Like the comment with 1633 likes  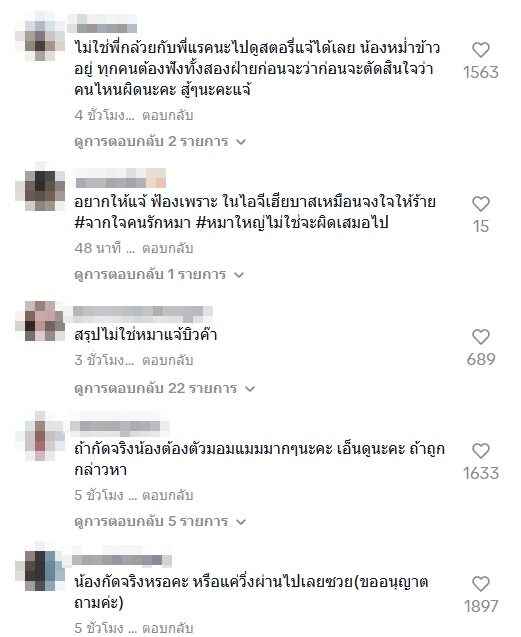point(481,451)
